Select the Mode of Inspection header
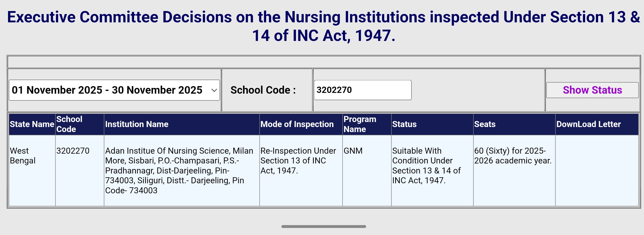Viewport: 644px width, 235px height. (x=297, y=124)
